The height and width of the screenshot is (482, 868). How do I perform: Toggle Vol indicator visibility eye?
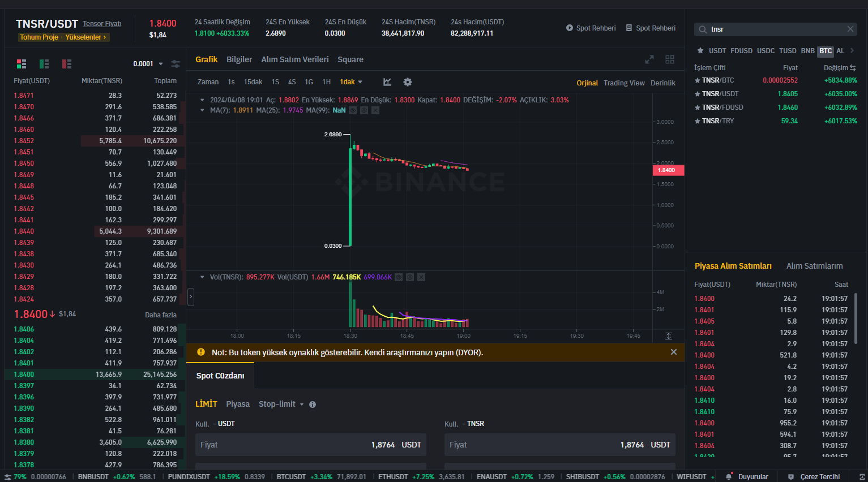tap(399, 277)
